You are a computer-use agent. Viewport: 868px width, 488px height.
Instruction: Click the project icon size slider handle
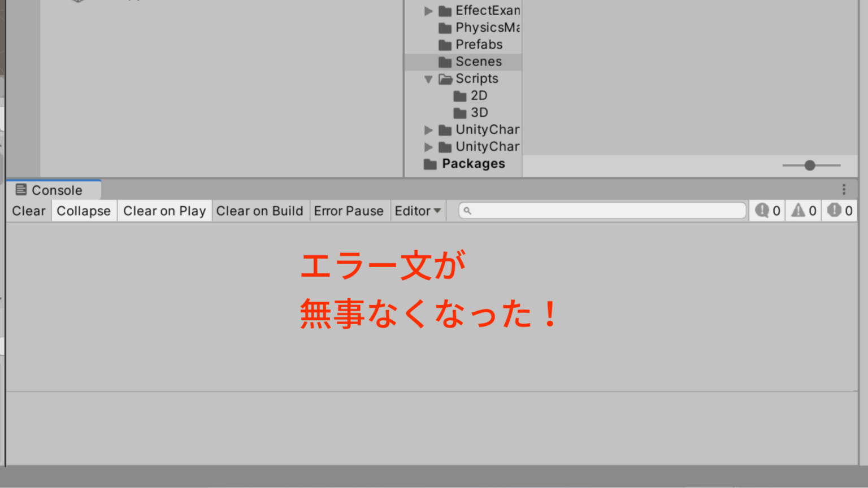[810, 165]
